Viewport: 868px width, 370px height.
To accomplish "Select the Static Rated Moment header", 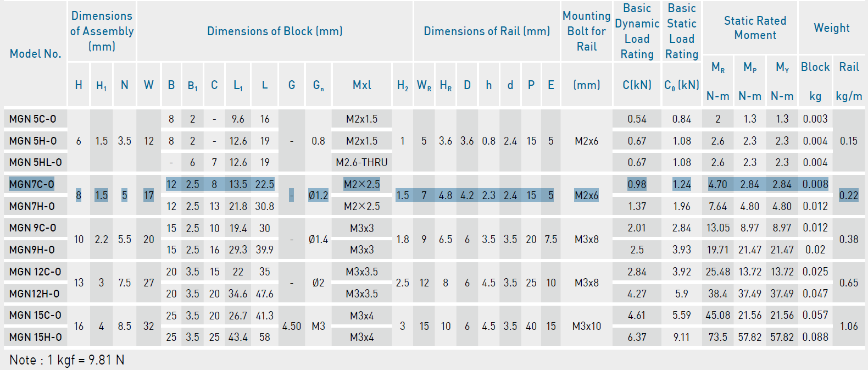I will point(755,28).
